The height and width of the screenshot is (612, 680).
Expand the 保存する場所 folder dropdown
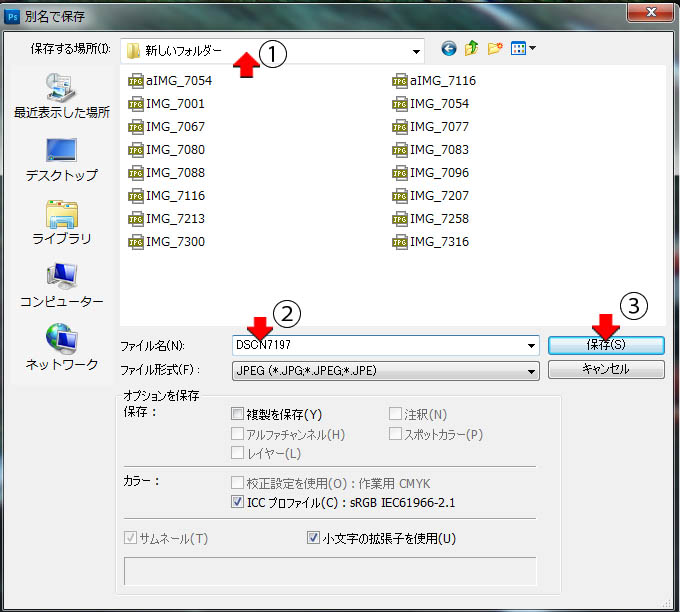point(416,50)
